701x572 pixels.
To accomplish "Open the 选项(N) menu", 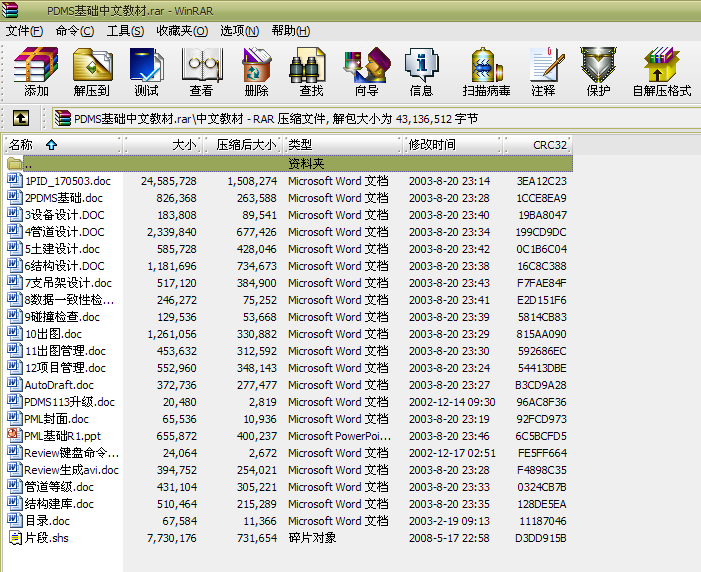I will coord(240,31).
